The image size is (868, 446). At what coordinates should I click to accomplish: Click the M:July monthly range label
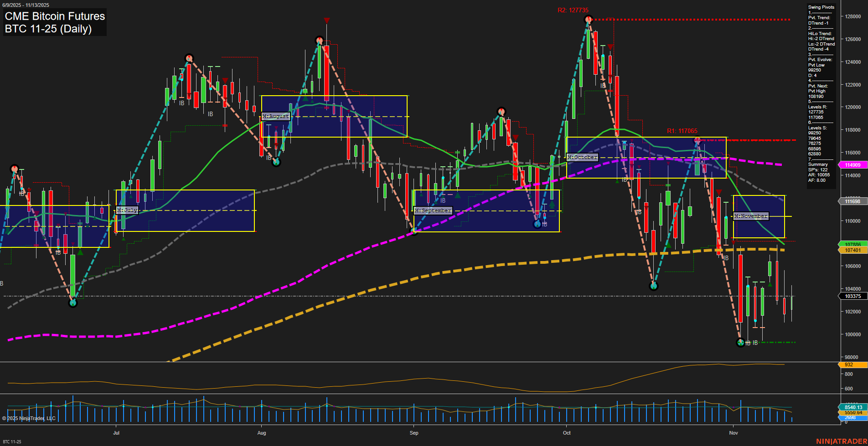127,210
